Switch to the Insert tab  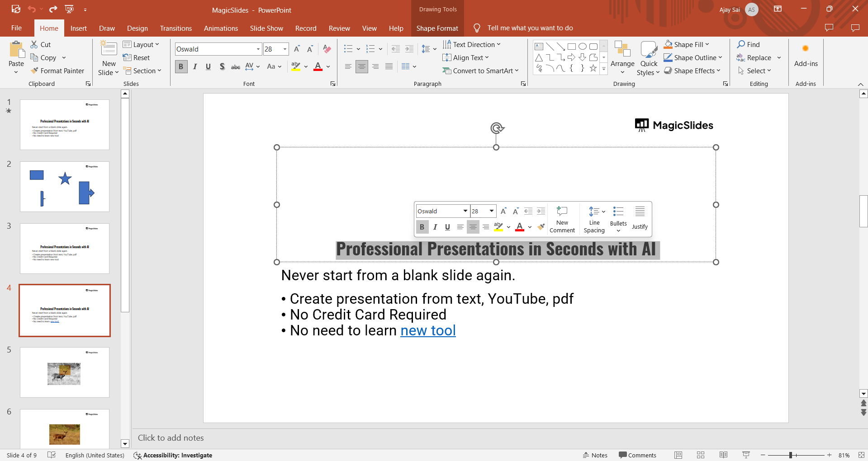point(79,28)
